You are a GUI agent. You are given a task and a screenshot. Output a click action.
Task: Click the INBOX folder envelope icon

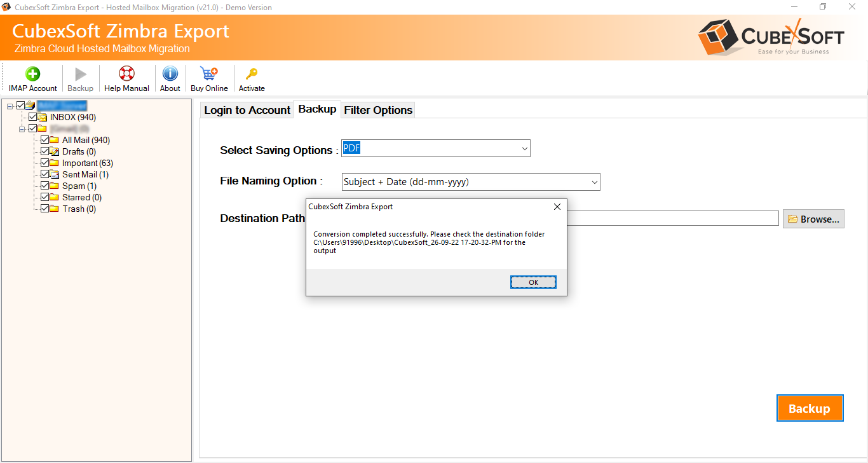point(43,117)
